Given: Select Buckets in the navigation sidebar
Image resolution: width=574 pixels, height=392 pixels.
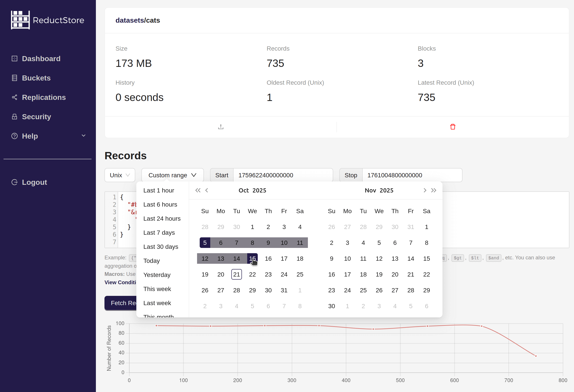Looking at the screenshot, I should [x=36, y=78].
